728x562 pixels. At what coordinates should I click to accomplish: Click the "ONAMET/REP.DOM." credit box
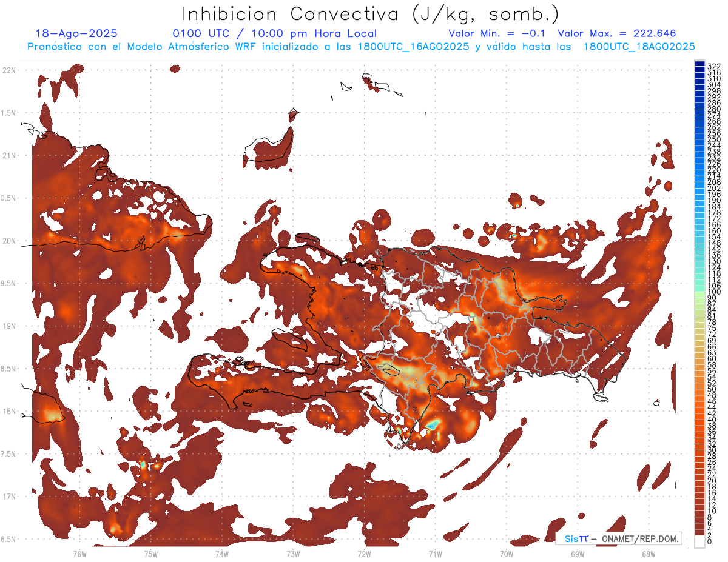tap(618, 538)
